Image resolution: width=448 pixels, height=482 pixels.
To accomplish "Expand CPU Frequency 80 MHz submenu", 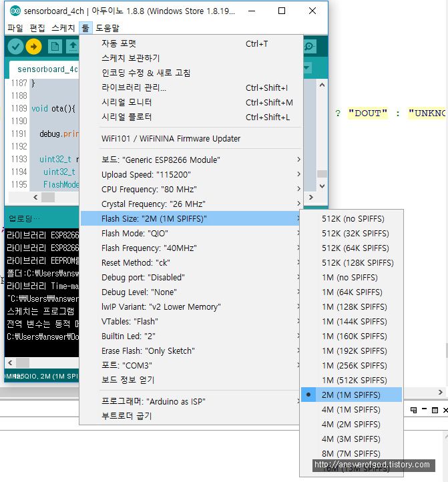I will tap(191, 190).
